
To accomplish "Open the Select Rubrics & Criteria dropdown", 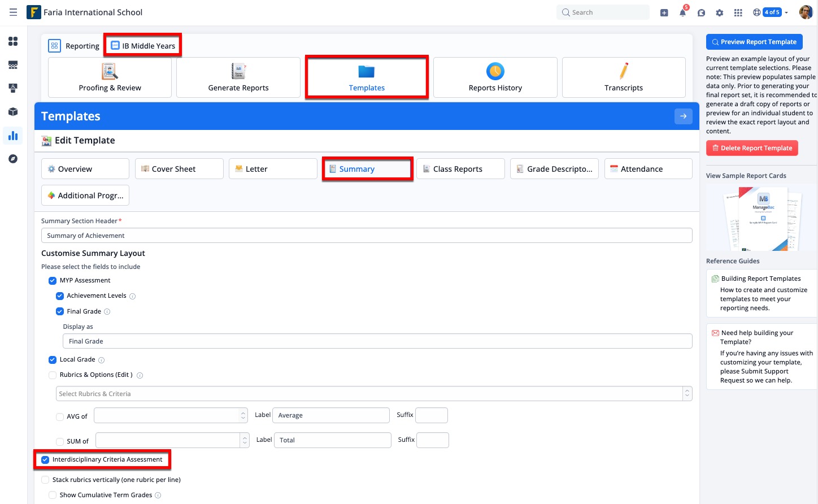I will tap(373, 394).
